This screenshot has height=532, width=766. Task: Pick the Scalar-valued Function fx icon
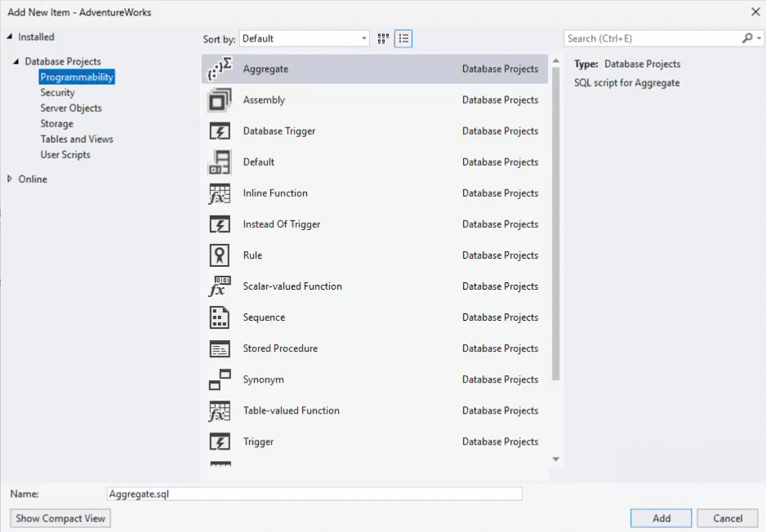click(219, 286)
